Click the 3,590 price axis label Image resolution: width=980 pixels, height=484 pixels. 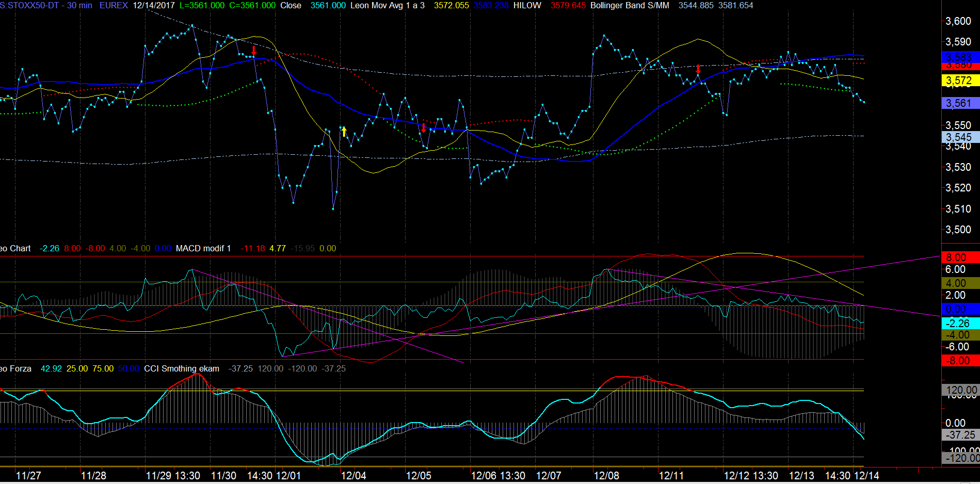point(958,42)
